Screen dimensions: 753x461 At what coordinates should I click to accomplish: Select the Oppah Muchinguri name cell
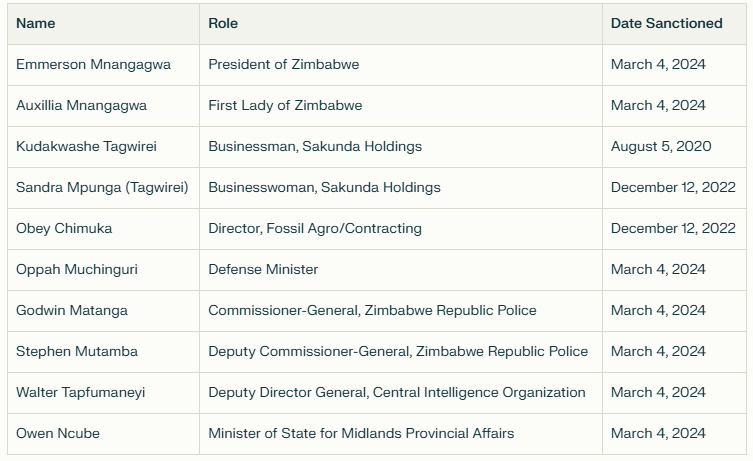[78, 269]
